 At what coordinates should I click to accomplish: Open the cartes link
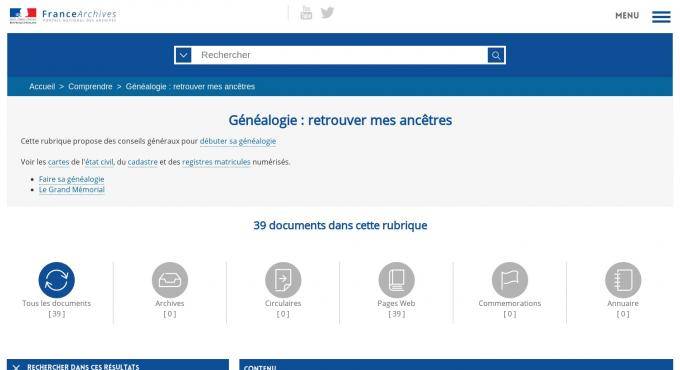pyautogui.click(x=59, y=162)
